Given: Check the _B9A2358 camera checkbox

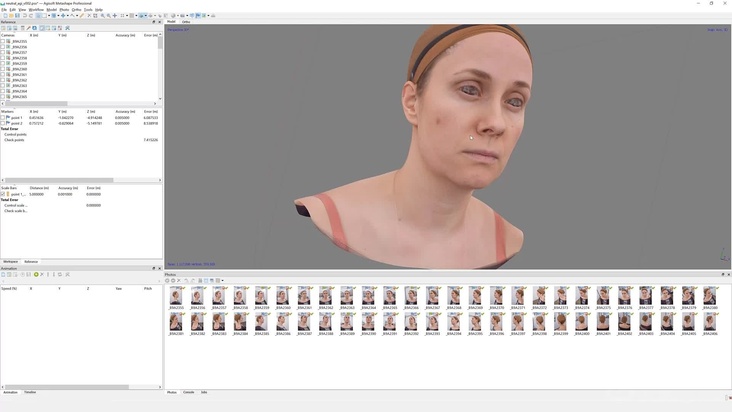Looking at the screenshot, I should point(3,58).
